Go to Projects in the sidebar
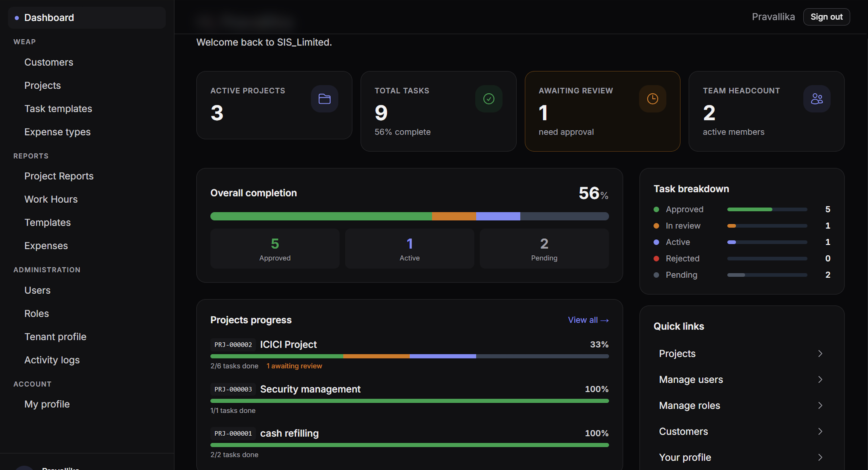 click(43, 86)
